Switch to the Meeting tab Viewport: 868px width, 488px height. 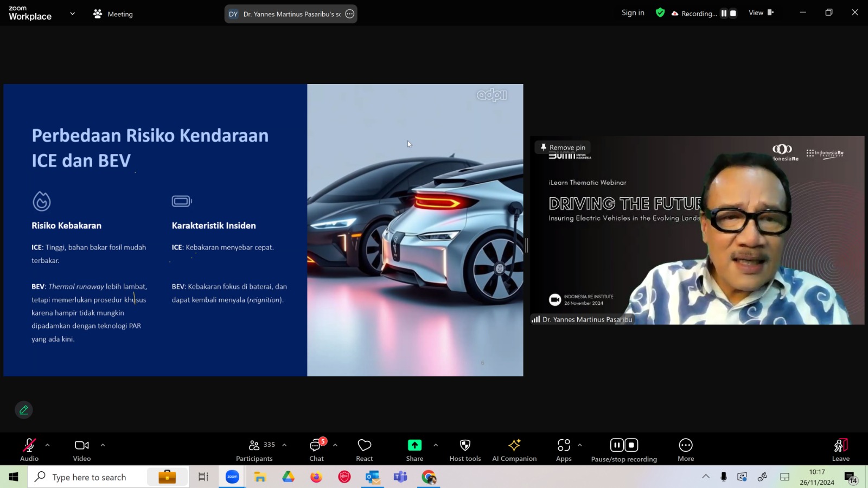(113, 14)
